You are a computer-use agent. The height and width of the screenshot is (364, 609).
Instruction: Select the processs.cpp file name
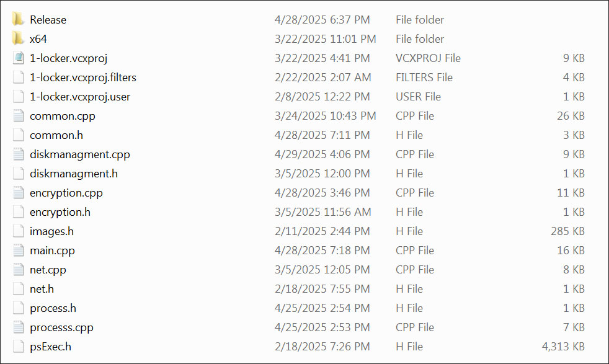(x=61, y=327)
